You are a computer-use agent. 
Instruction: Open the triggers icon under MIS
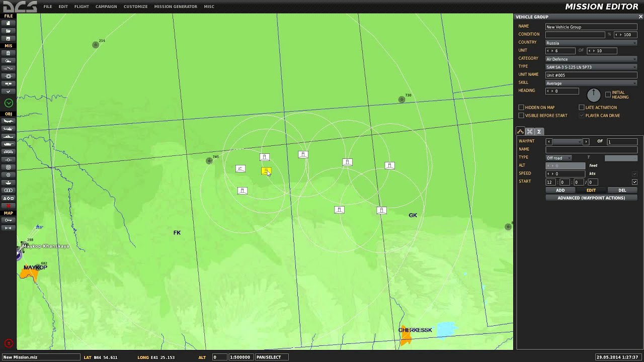8,68
